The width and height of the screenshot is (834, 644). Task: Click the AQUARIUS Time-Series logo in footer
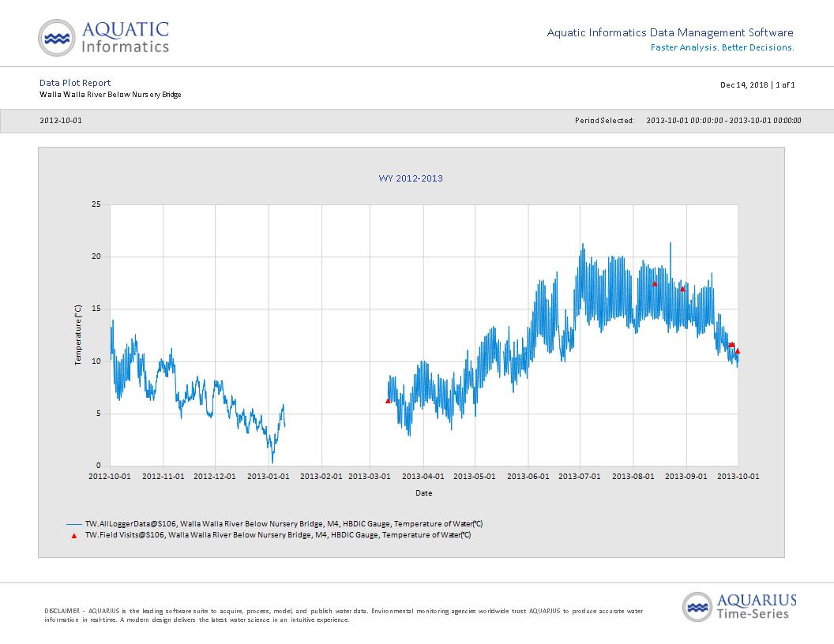tap(739, 607)
